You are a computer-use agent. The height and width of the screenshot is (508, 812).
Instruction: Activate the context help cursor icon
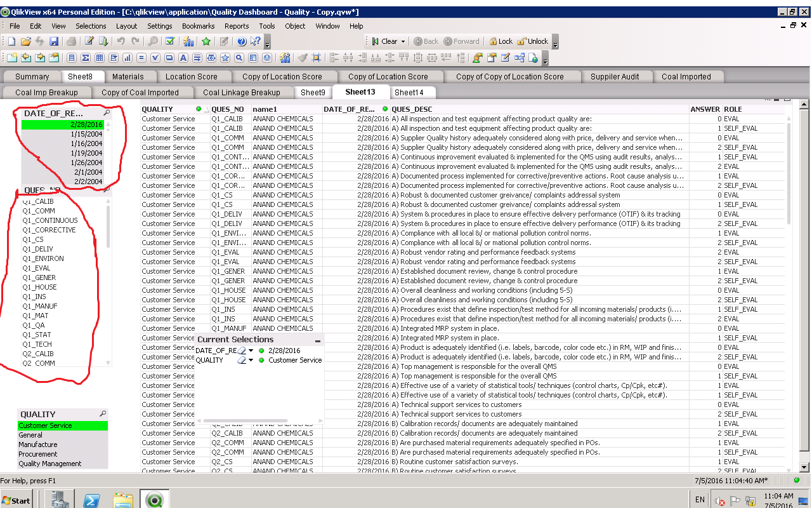[256, 41]
